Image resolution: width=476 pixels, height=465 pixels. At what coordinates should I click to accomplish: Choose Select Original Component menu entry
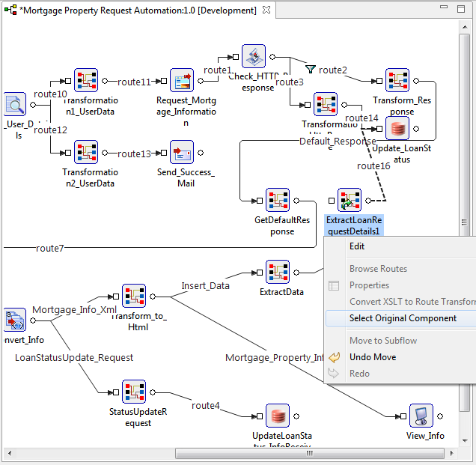pos(403,318)
